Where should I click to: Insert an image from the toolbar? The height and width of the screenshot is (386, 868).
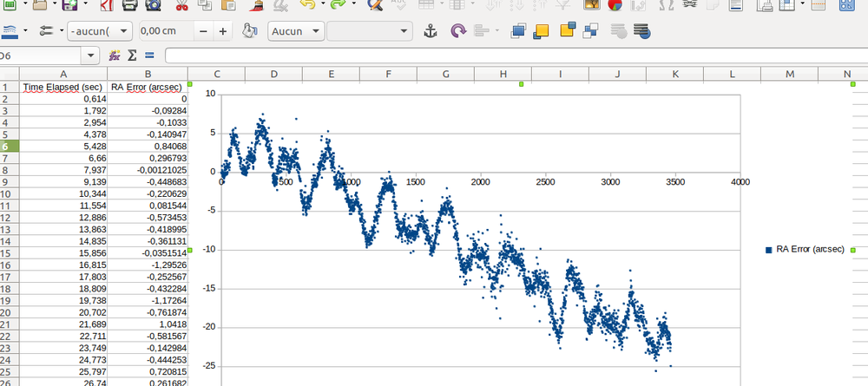[x=592, y=4]
